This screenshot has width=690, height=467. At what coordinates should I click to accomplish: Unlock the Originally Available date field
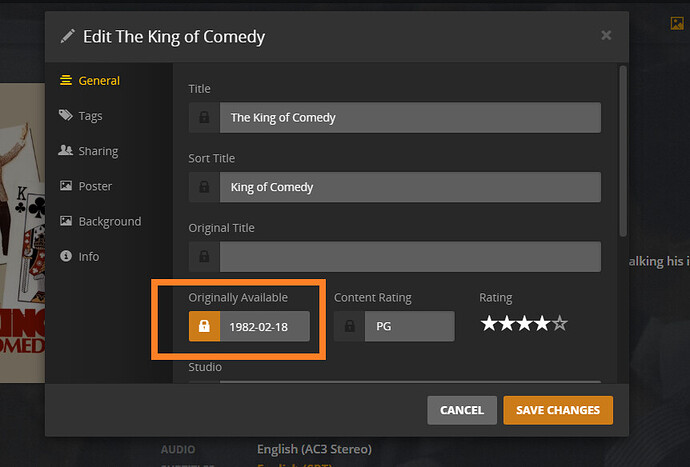tap(204, 327)
